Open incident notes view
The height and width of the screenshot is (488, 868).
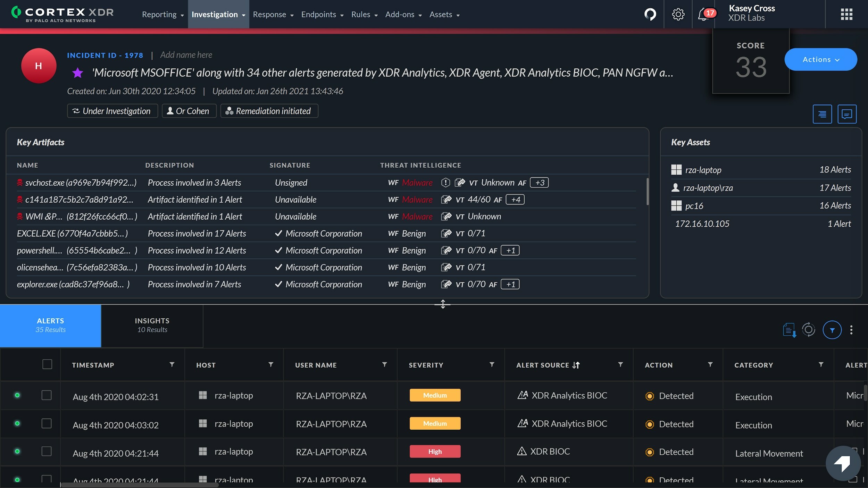pyautogui.click(x=822, y=114)
